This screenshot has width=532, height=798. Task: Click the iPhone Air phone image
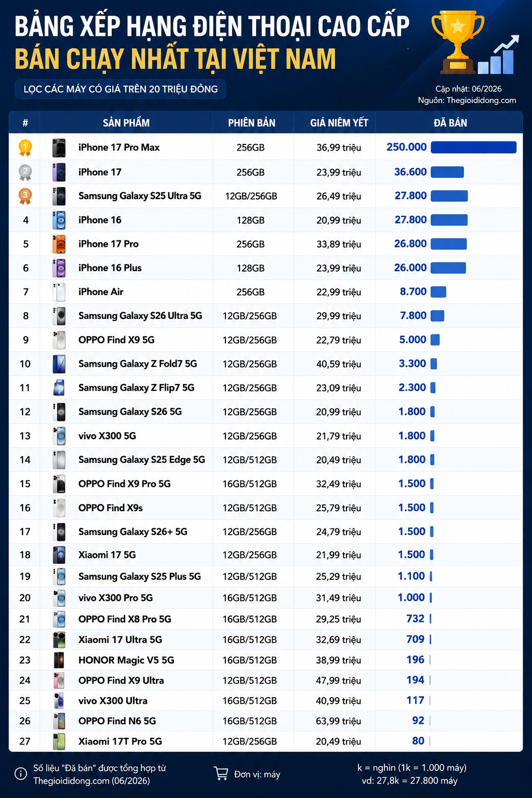pyautogui.click(x=59, y=292)
